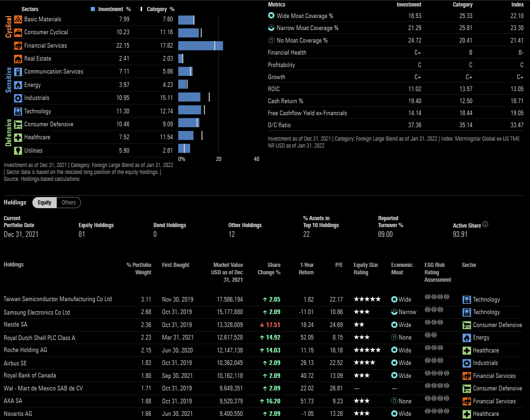530x420 pixels.
Task: Click the Cash Return % metric label
Action: 285,101
